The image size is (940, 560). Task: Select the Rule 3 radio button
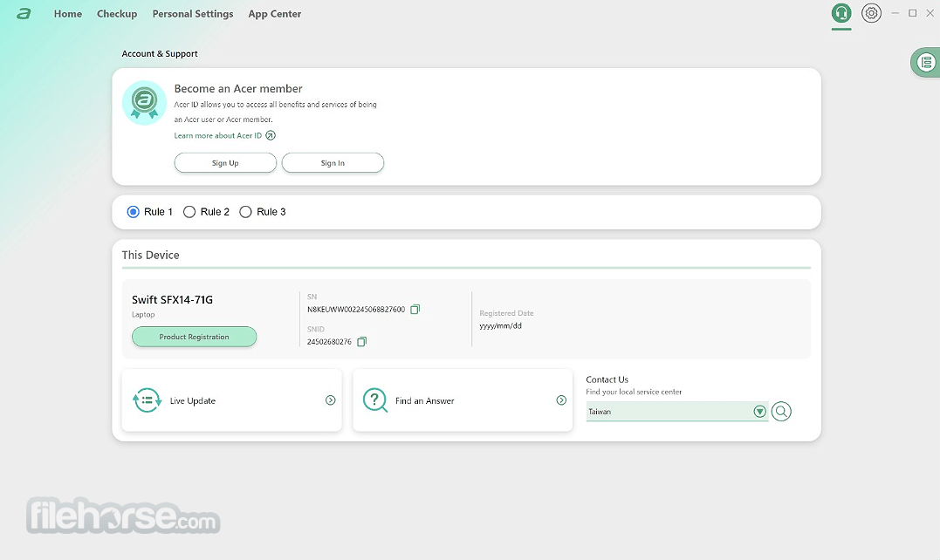pyautogui.click(x=245, y=212)
